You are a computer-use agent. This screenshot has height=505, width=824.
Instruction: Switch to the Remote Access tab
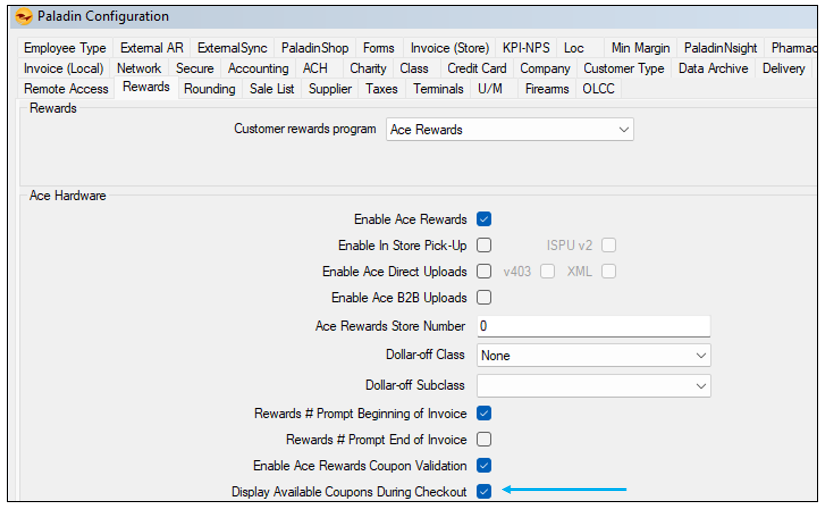click(66, 89)
